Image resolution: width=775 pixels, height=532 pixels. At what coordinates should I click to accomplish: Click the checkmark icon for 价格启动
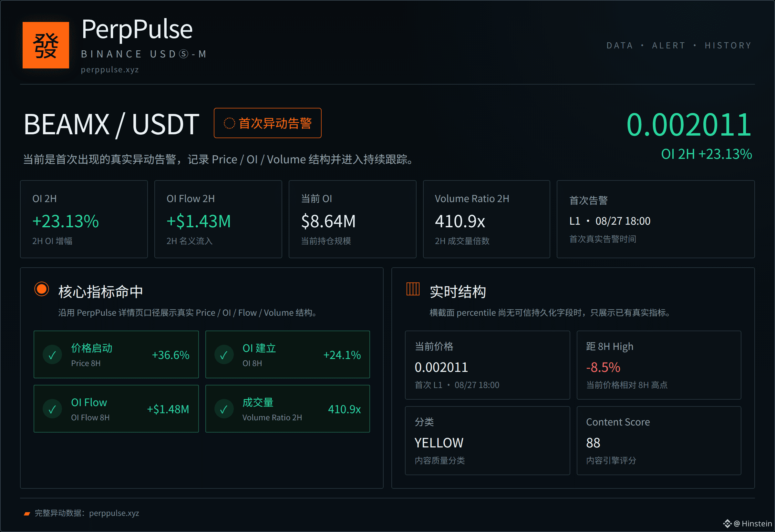tap(52, 355)
